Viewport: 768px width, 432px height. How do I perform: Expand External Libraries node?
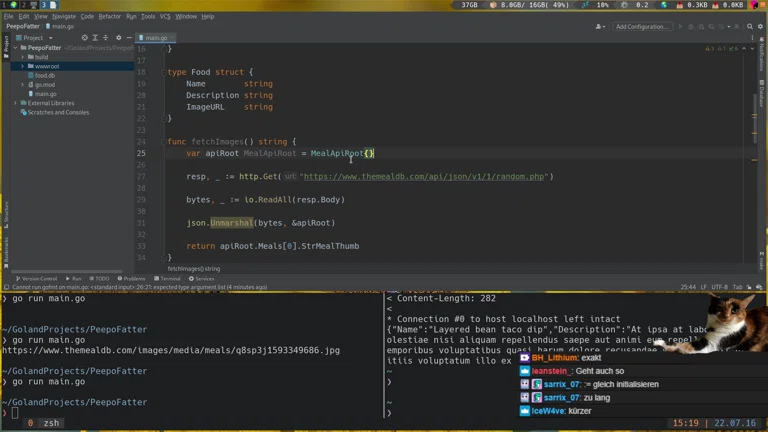16,103
